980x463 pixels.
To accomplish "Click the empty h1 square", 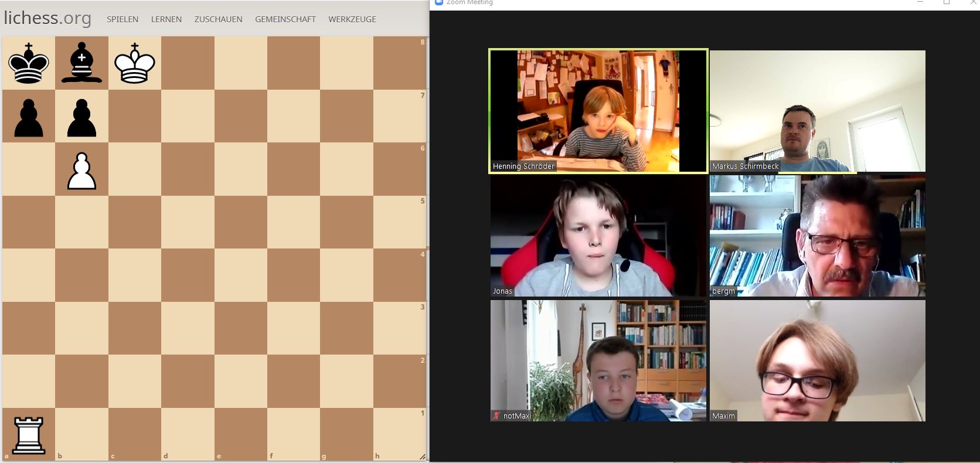I will click(400, 434).
